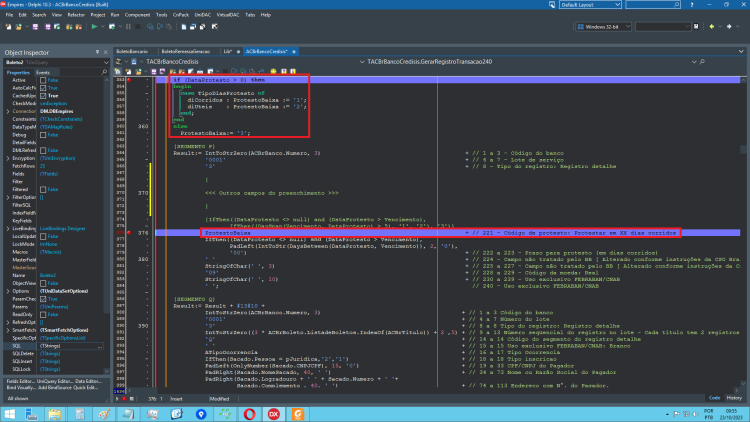Click the help question mark in title bar

(692, 4)
